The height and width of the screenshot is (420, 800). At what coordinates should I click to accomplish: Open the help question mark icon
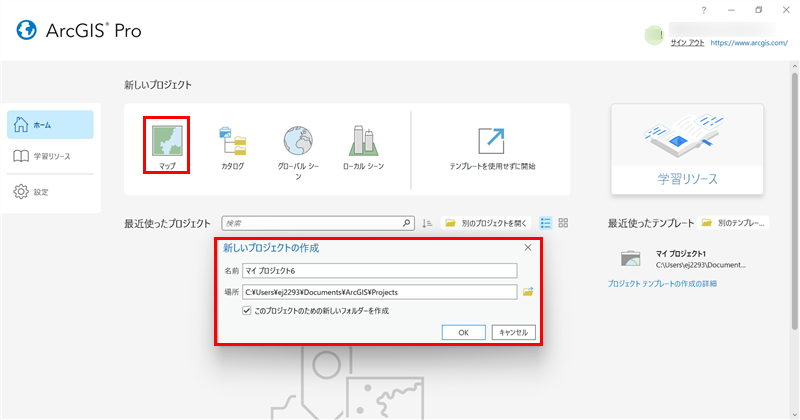pyautogui.click(x=704, y=10)
